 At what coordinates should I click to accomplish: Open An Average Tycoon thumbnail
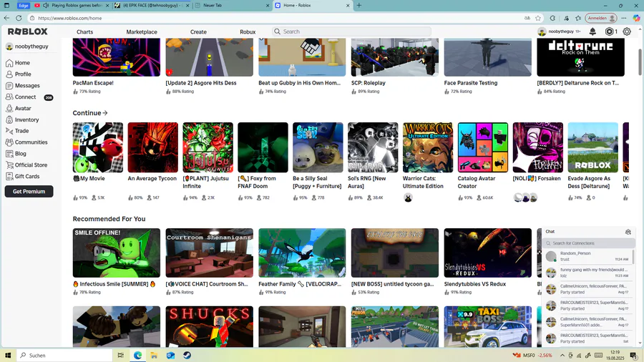pyautogui.click(x=153, y=147)
